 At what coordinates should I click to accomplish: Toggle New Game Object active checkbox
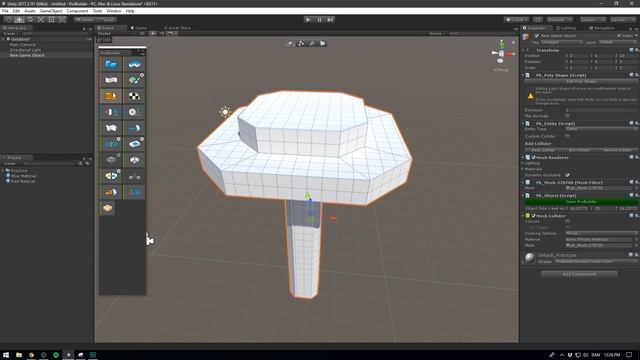pos(537,36)
